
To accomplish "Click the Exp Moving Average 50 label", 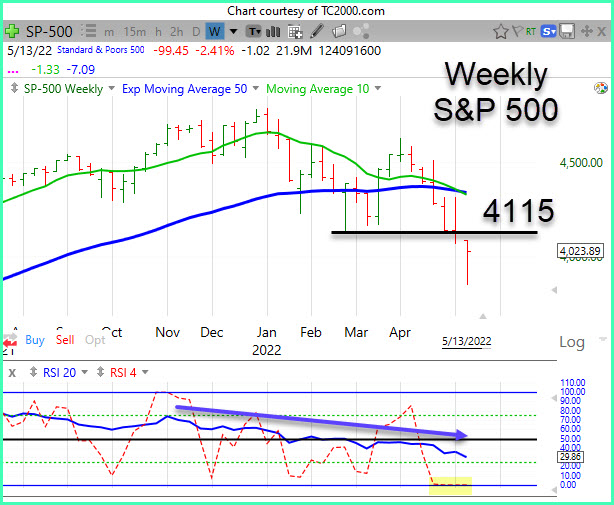I will [184, 88].
